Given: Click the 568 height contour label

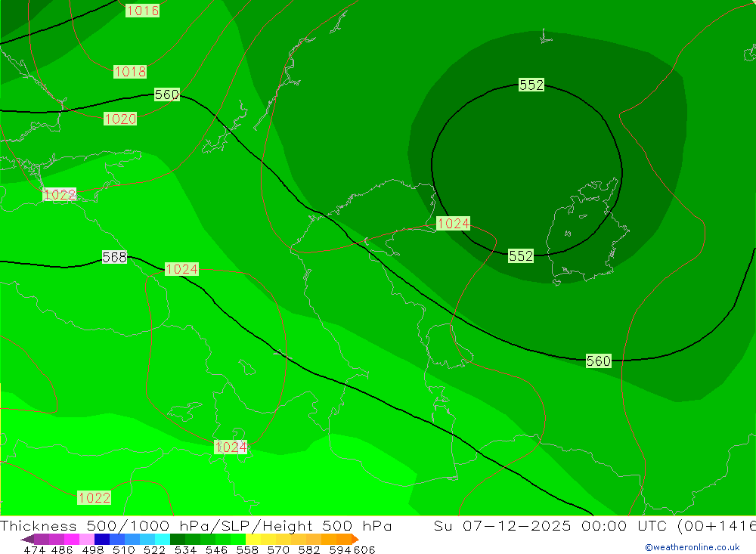Looking at the screenshot, I should point(114,257).
